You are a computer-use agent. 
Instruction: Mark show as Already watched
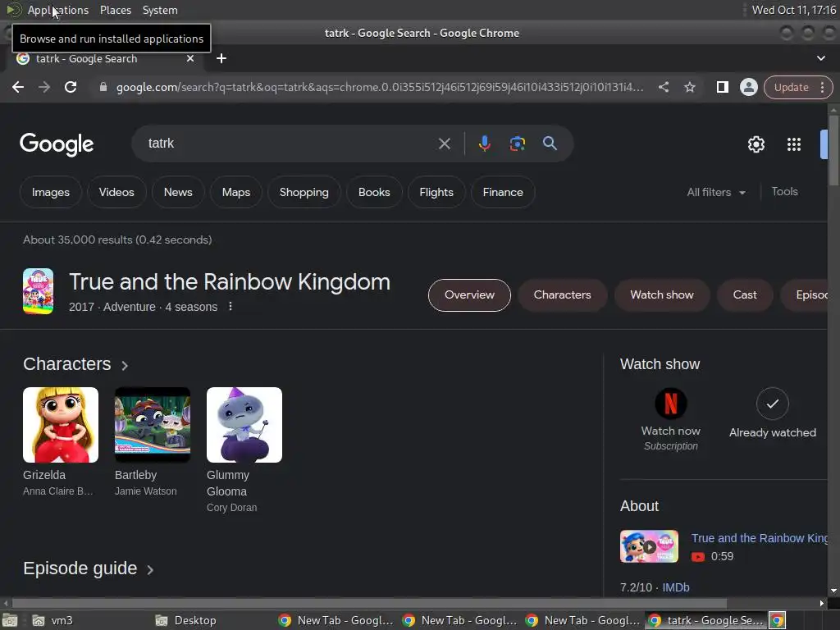pyautogui.click(x=772, y=404)
